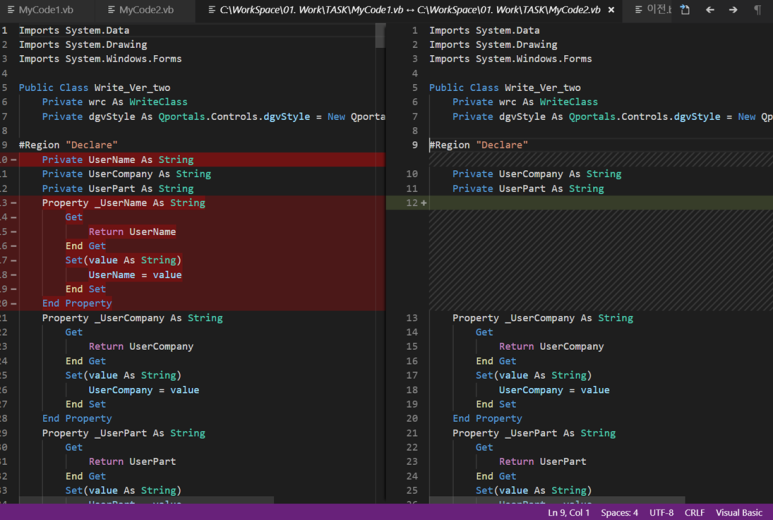Click 'Return UserCompany' in the left pane
The image size is (773, 520).
[141, 347]
